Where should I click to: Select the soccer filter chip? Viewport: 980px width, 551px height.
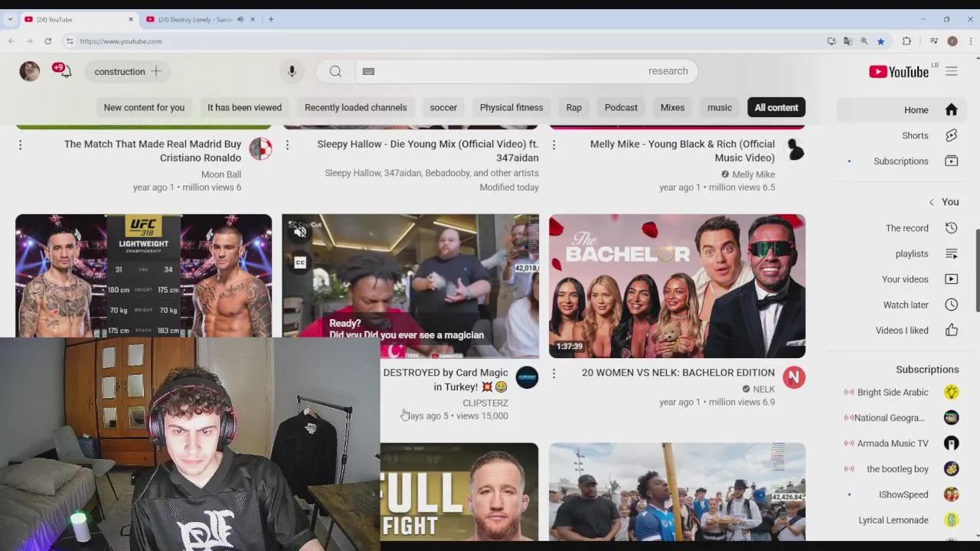click(x=443, y=107)
